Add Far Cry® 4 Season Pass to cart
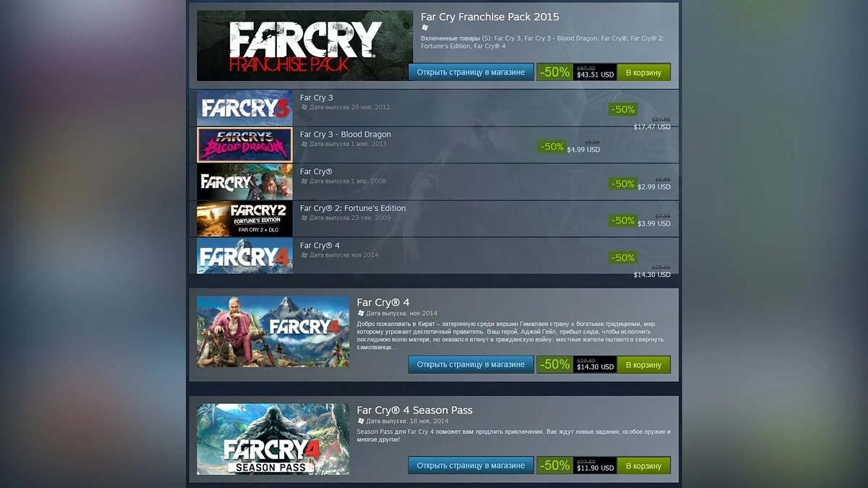Viewport: 868px width, 488px height. point(644,466)
